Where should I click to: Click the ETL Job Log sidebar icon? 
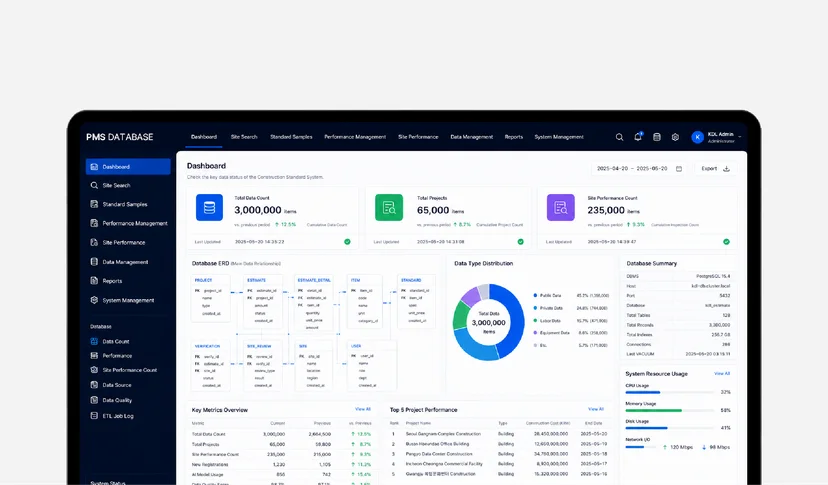click(94, 415)
